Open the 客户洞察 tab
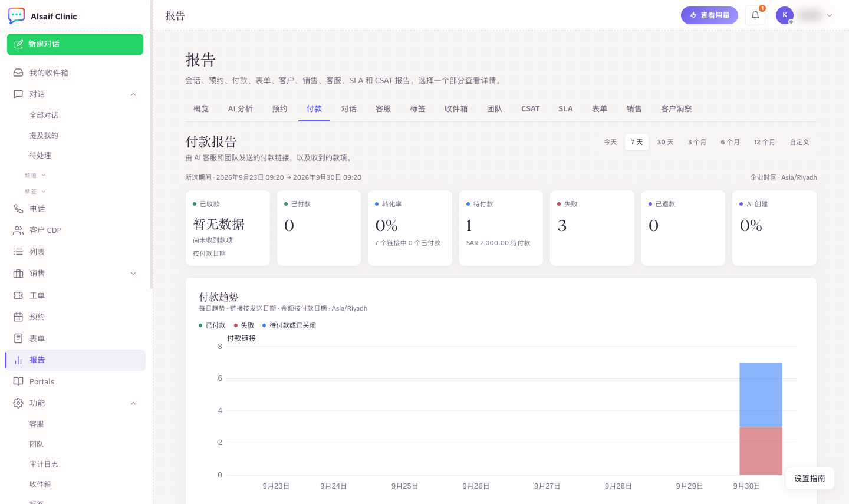Image resolution: width=849 pixels, height=504 pixels. click(676, 109)
